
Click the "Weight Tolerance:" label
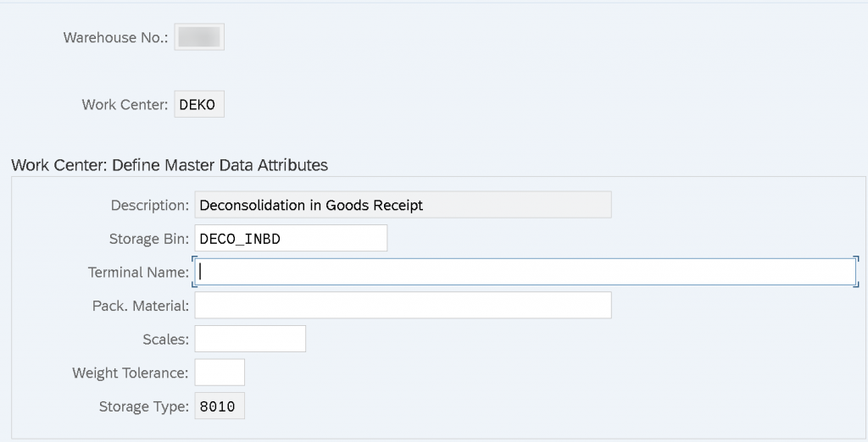(x=131, y=373)
